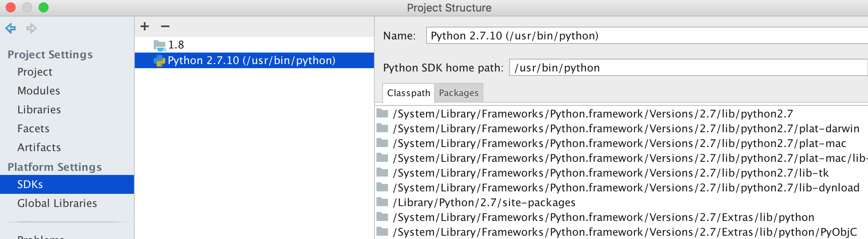Click the Python SDK logo icon

[x=159, y=61]
